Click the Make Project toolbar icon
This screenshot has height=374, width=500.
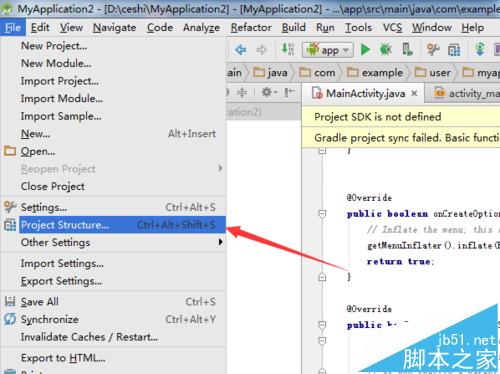point(288,49)
